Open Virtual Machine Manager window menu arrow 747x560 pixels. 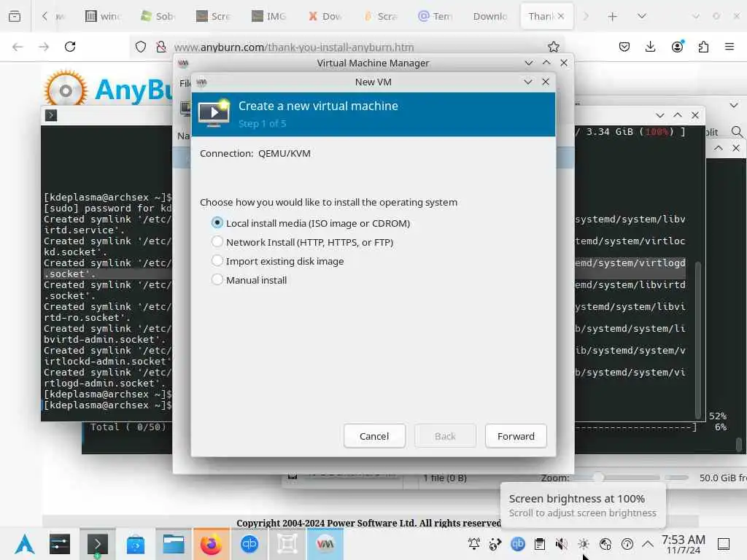tap(528, 63)
